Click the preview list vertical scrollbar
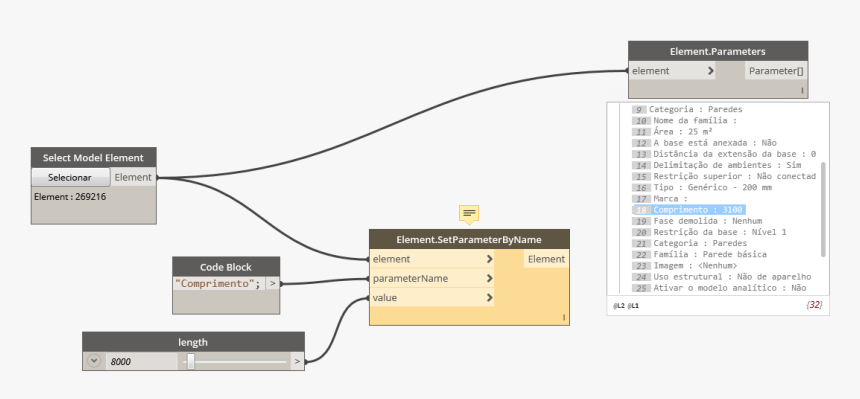The image size is (860, 399). pos(823,209)
